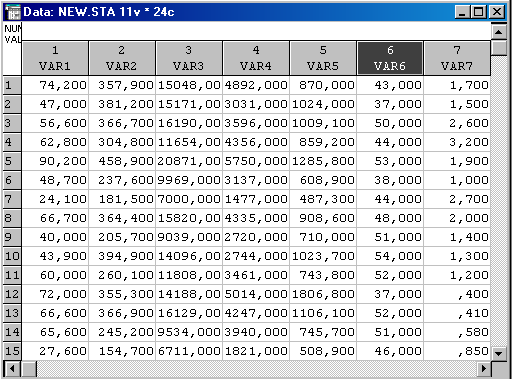Click cell value 1477,000 in VAR4
The height and width of the screenshot is (379, 512).
tap(256, 199)
